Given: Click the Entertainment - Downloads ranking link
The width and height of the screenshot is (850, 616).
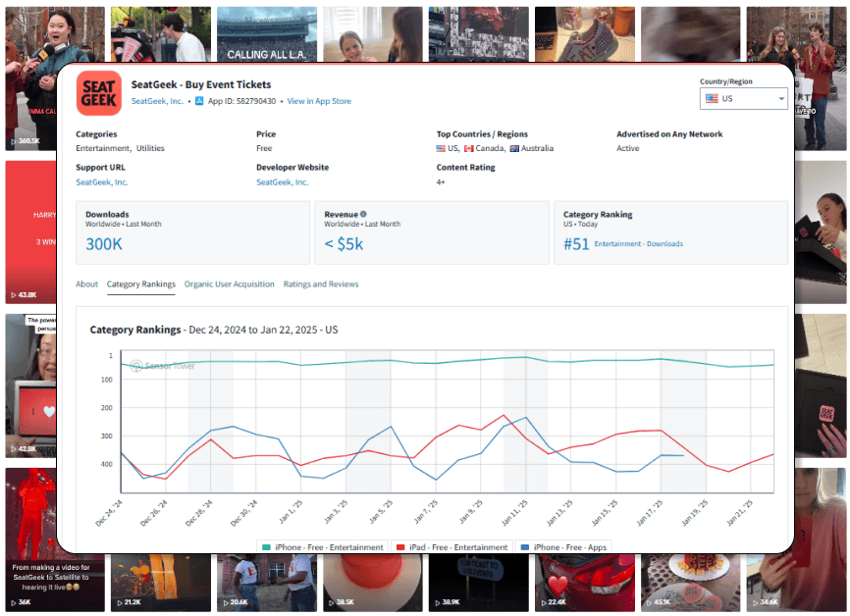Looking at the screenshot, I should (x=638, y=244).
